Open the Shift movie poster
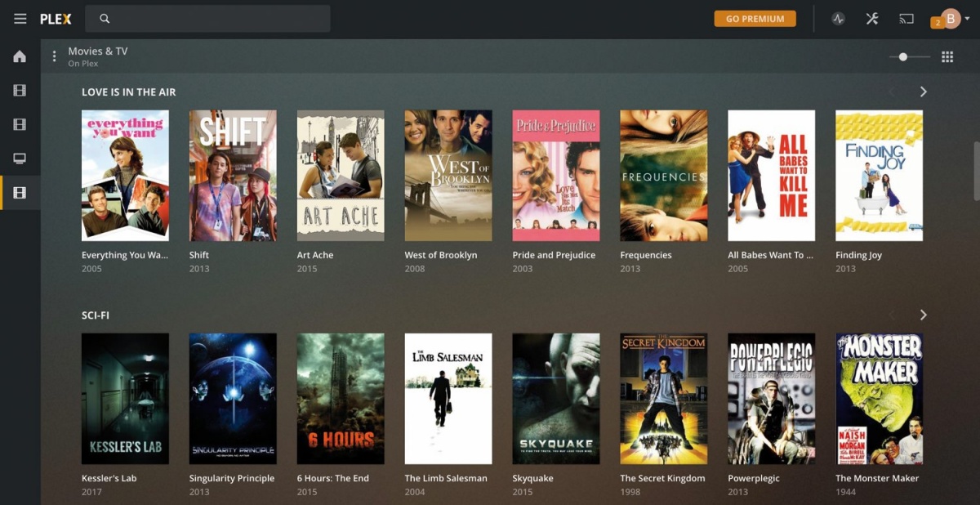The image size is (980, 505). (x=233, y=176)
